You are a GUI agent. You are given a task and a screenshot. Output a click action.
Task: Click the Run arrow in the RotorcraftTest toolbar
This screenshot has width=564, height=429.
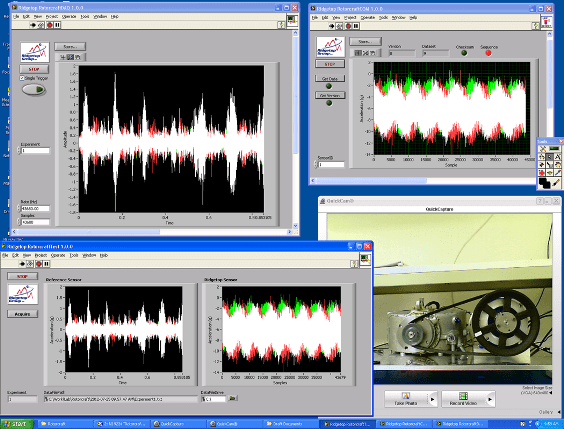click(x=22, y=264)
